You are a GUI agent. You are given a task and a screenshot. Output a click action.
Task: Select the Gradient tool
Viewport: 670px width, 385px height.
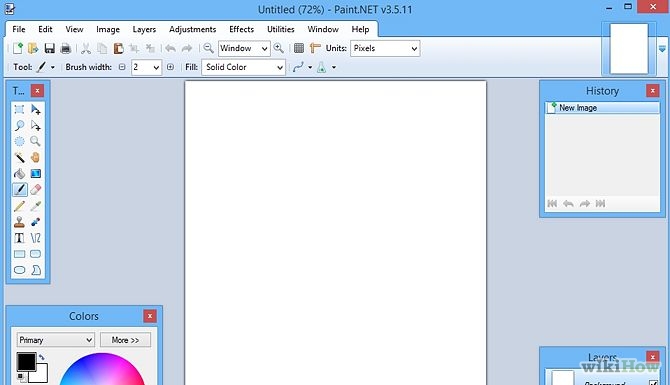[35, 173]
